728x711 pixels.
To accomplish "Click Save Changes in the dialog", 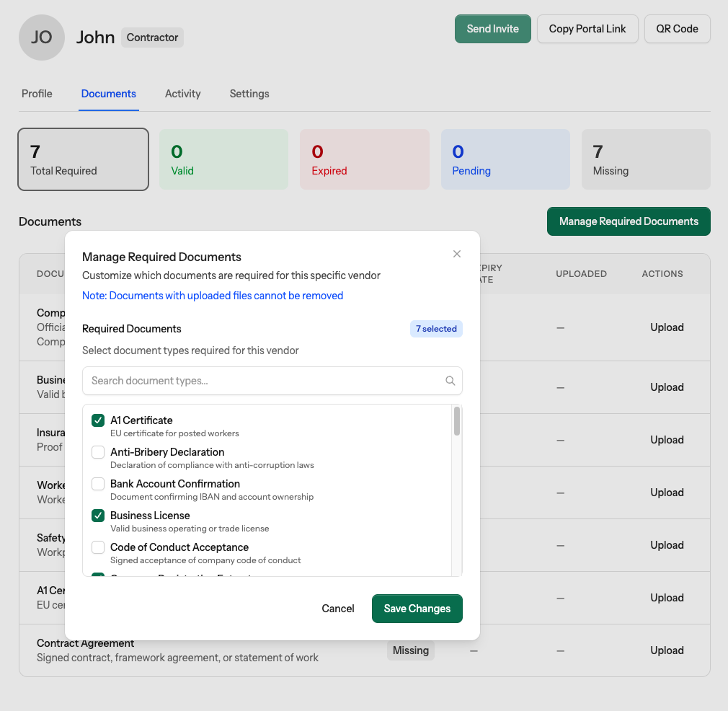I will pos(417,608).
